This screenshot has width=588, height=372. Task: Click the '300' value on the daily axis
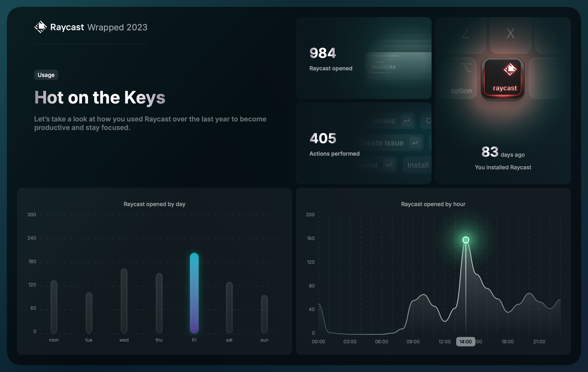click(x=31, y=214)
